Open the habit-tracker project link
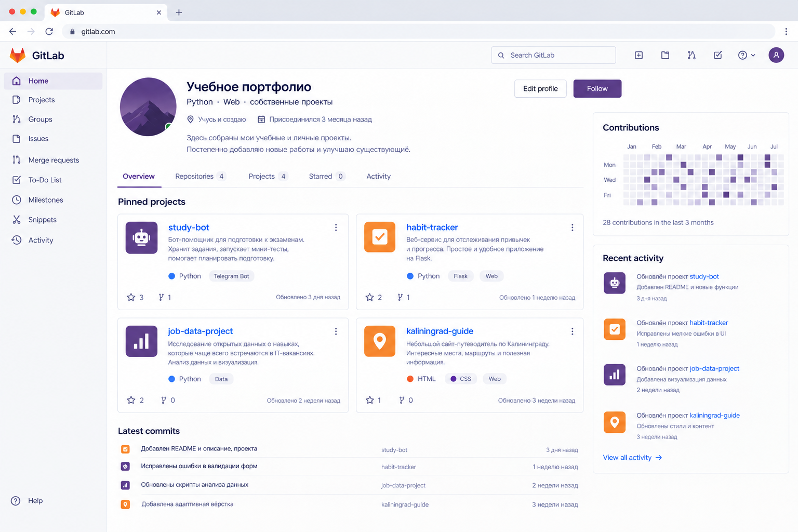Viewport: 798px width, 532px height. pos(432,228)
